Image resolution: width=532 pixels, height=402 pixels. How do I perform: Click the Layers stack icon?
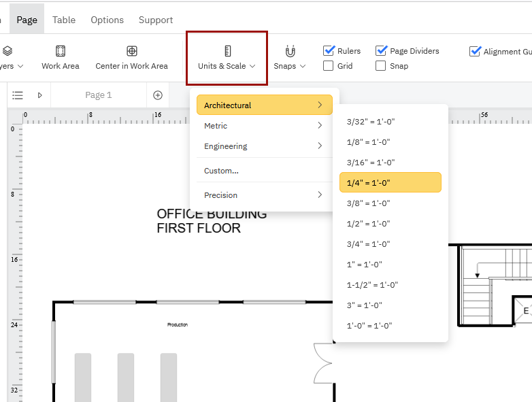point(7,51)
